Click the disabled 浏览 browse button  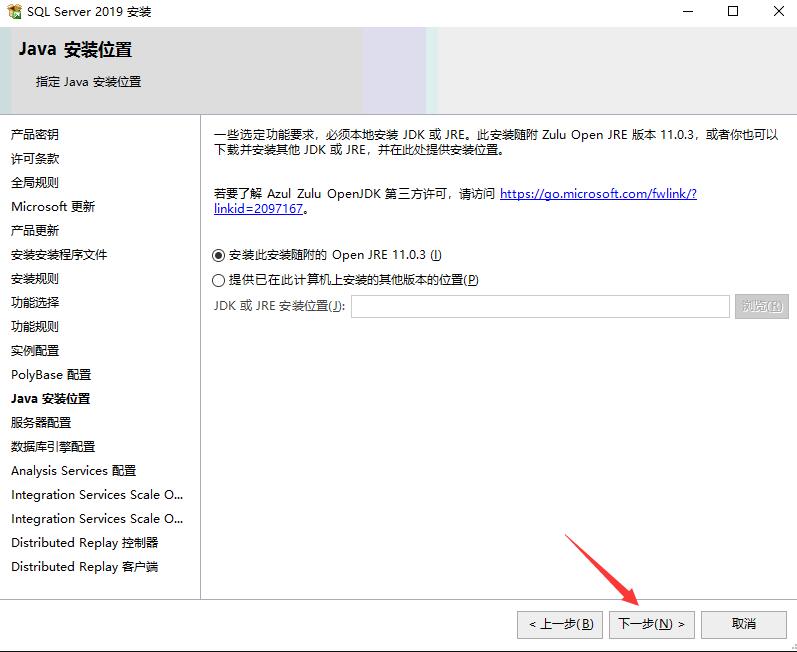click(761, 306)
